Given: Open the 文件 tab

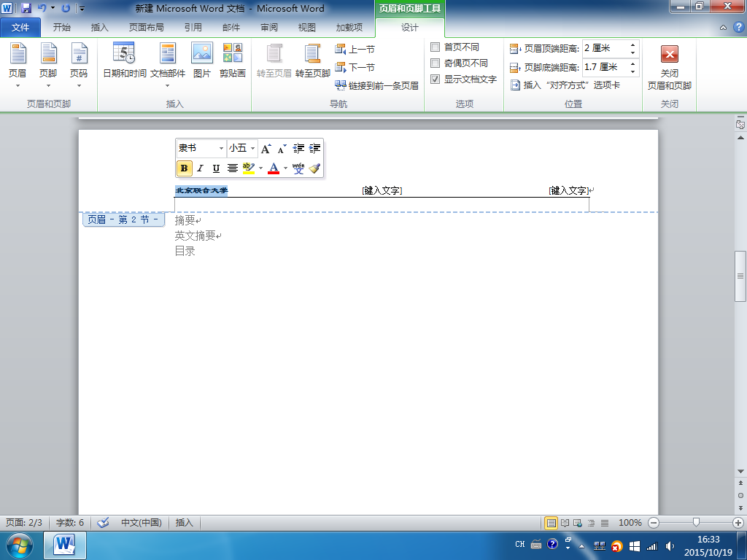Looking at the screenshot, I should point(20,27).
